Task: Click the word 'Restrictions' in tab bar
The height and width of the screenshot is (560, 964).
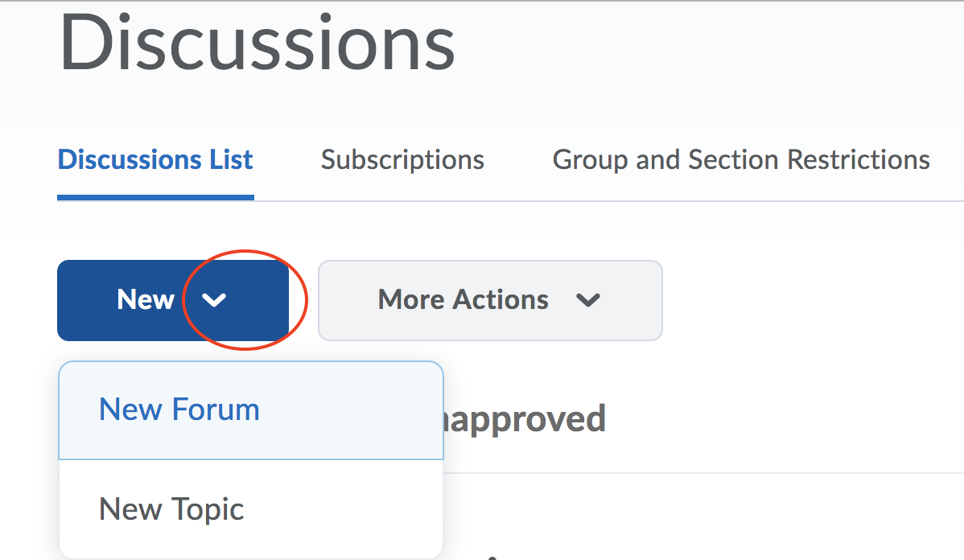Action: point(858,159)
